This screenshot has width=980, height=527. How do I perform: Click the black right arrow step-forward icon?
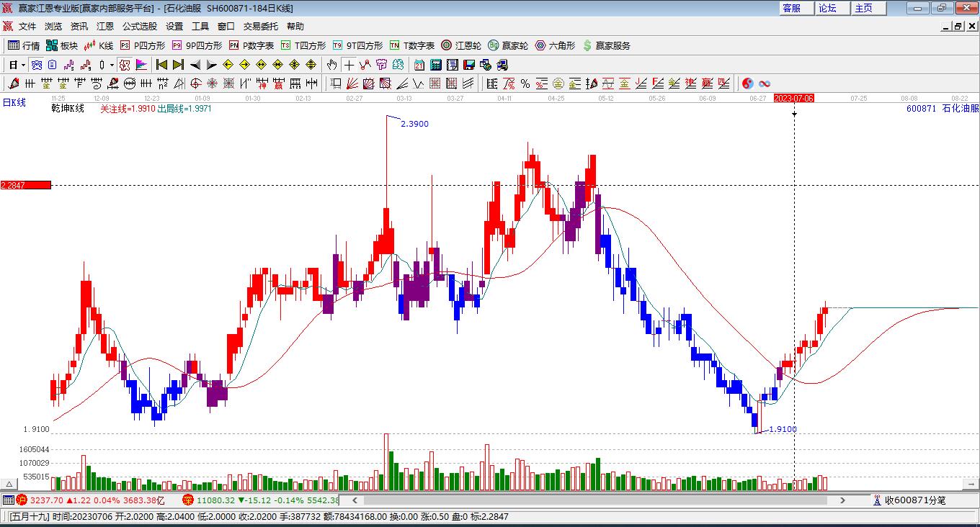(x=212, y=65)
